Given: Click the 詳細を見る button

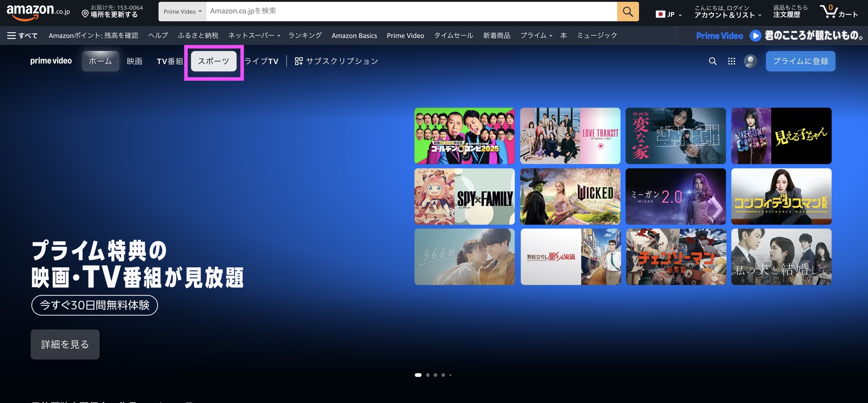Looking at the screenshot, I should tap(65, 344).
